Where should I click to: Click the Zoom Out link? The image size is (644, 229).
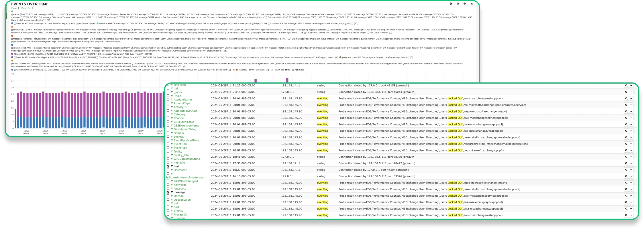tap(26, 8)
